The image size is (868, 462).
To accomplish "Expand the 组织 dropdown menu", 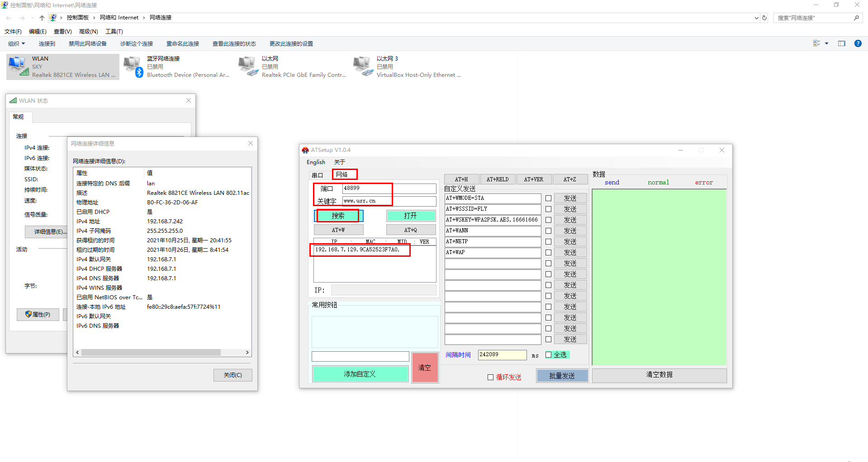I will coord(17,43).
